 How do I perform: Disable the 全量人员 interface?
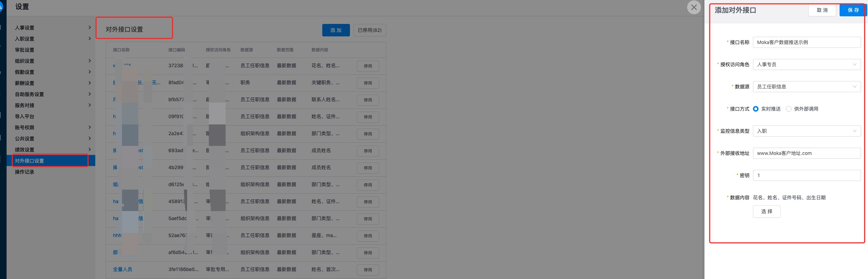point(368,270)
